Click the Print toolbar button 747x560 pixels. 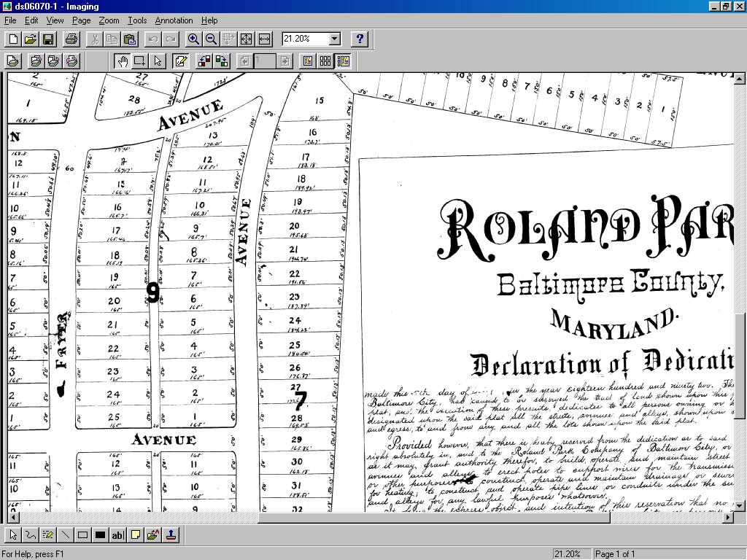(71, 39)
